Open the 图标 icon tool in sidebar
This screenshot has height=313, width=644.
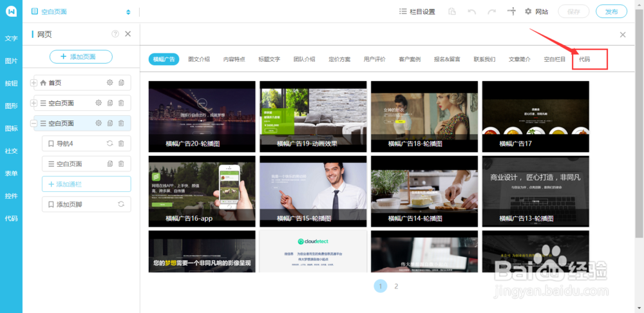coord(11,129)
